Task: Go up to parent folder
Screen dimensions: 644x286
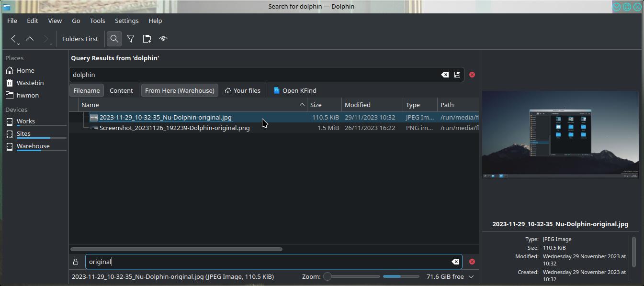Action: click(30, 39)
